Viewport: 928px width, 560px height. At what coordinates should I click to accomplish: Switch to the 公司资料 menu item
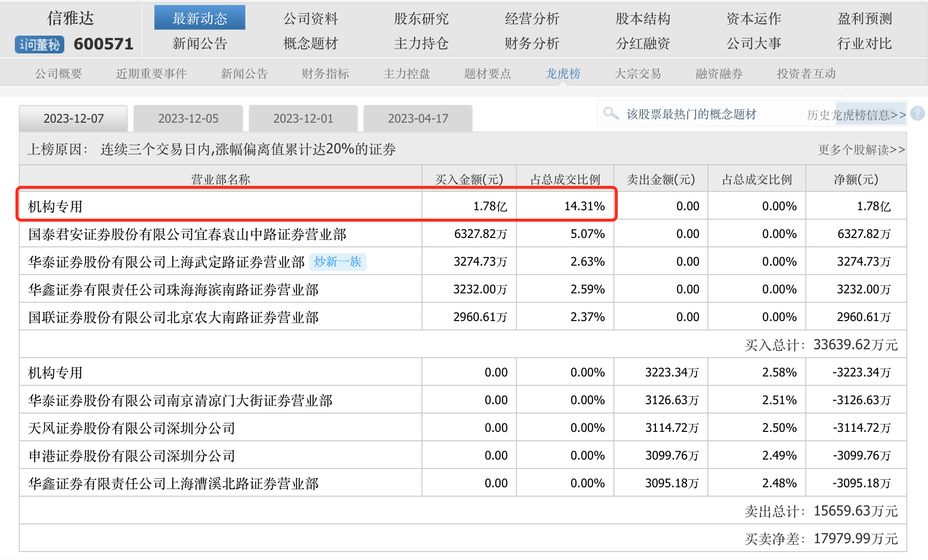click(310, 18)
